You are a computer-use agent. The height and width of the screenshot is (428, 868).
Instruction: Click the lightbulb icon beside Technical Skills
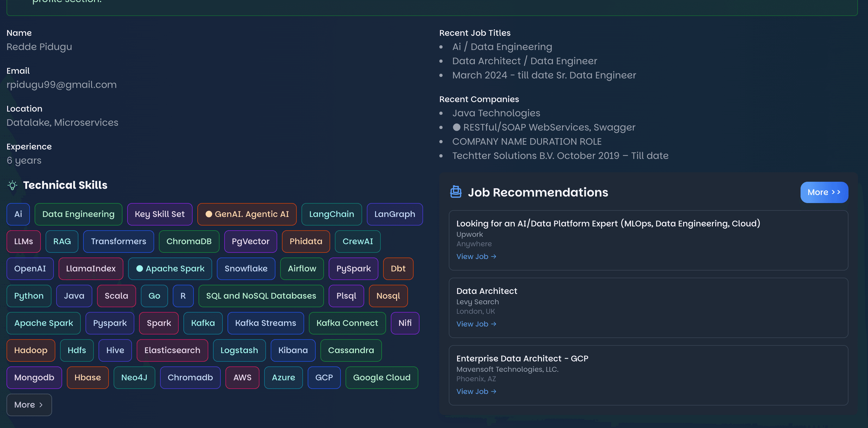tap(12, 185)
